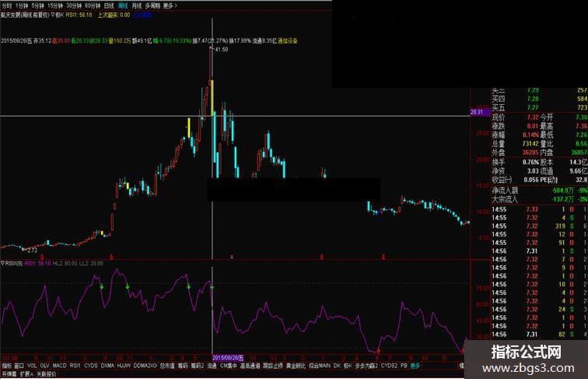
Task: Switch sub-chart indicator to CYDS
Action: tap(91, 365)
